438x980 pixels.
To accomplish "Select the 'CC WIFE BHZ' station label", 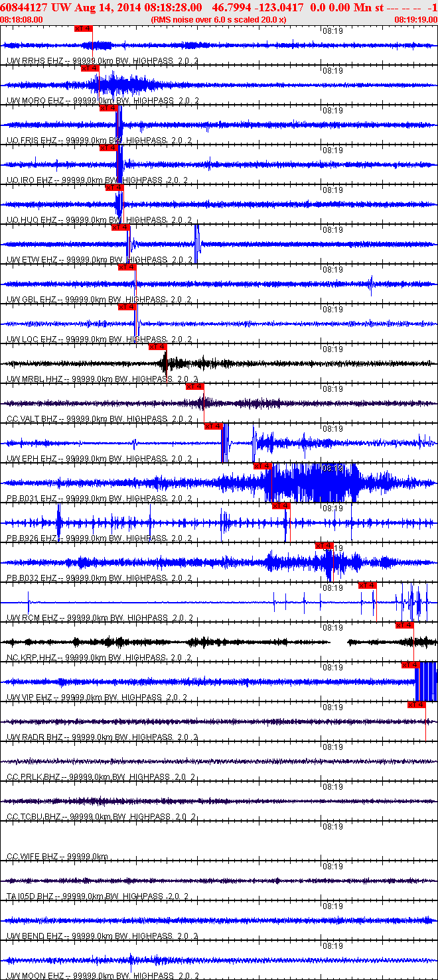I will coord(33,857).
